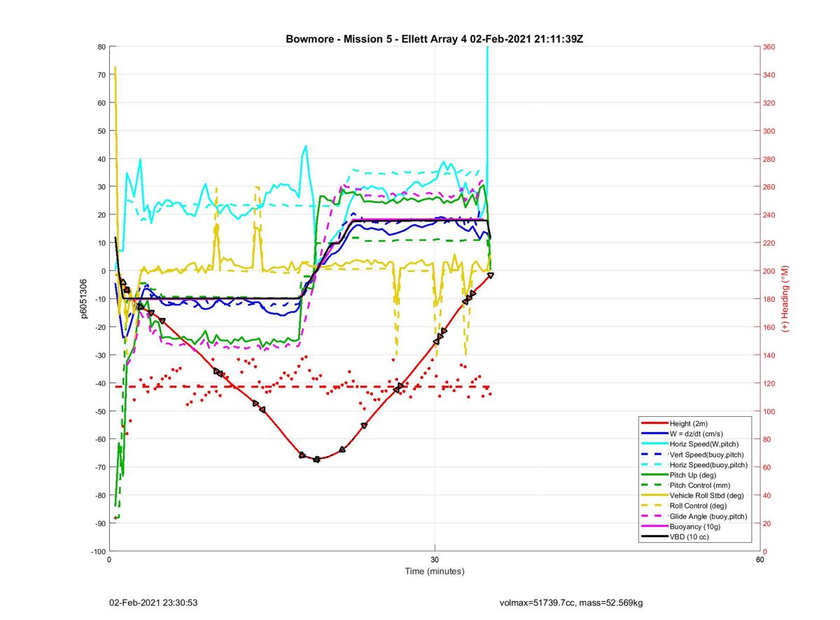Click the "-100" tick on the left axis
840x620 pixels.
pos(98,551)
